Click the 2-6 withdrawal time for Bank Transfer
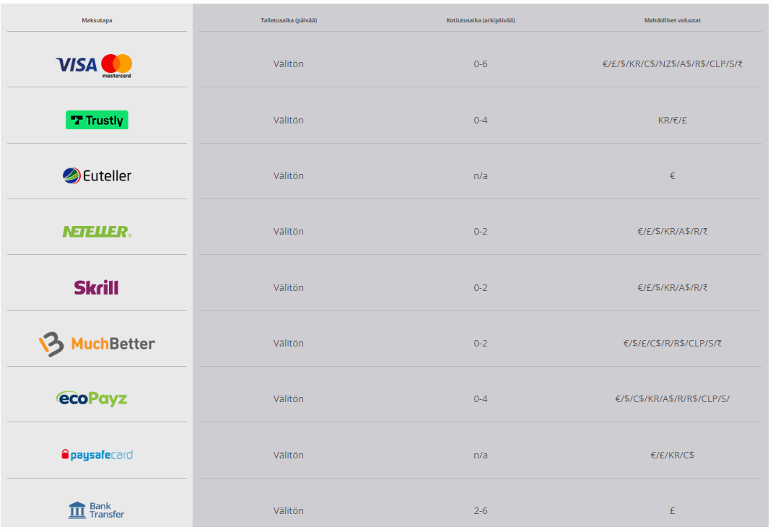The image size is (773, 532). (x=481, y=511)
